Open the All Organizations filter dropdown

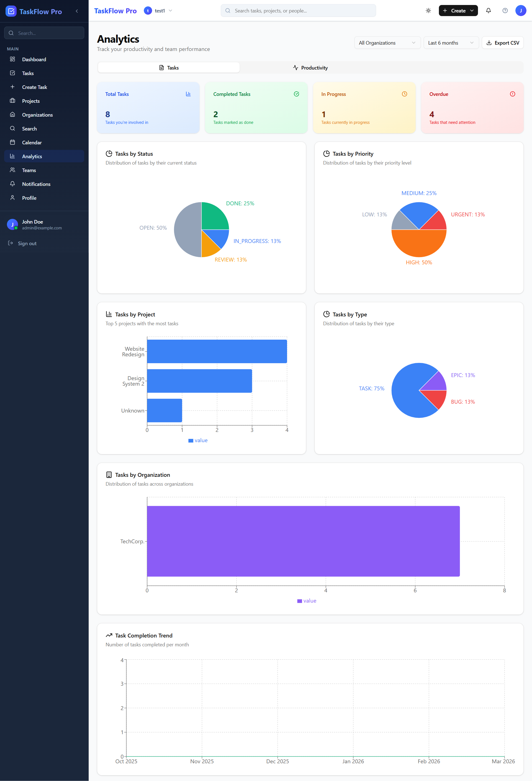click(387, 43)
